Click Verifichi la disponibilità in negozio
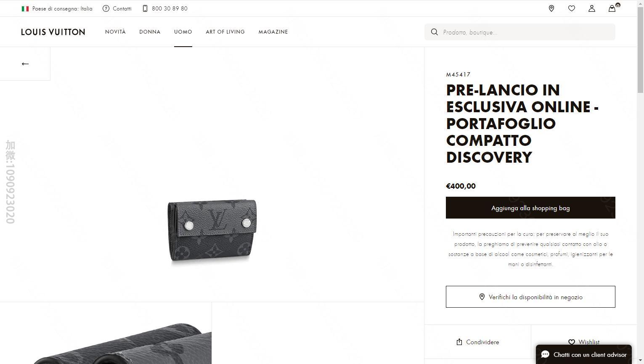The width and height of the screenshot is (644, 364). tap(530, 297)
